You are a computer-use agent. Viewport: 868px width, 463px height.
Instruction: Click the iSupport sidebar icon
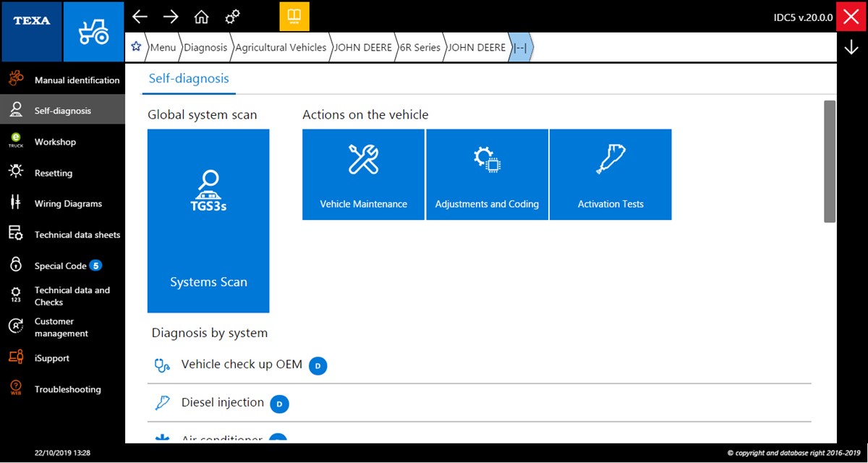[16, 357]
